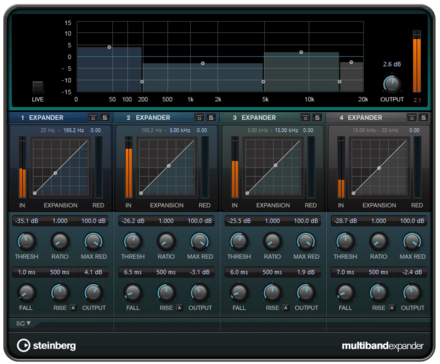Click band 3 FALL knob
The image size is (440, 364).
pyautogui.click(x=239, y=293)
